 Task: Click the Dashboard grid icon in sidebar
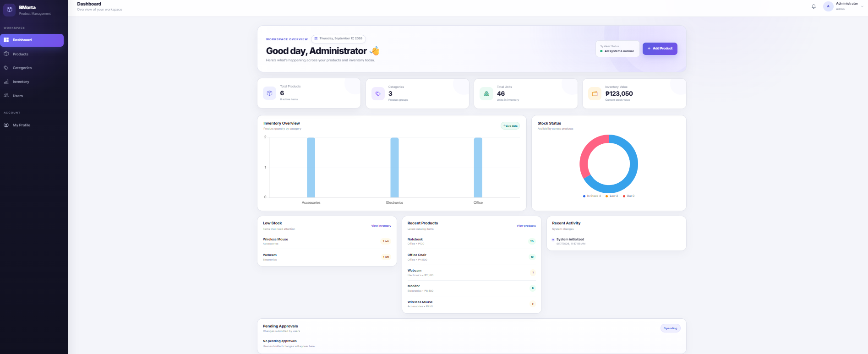pyautogui.click(x=6, y=40)
